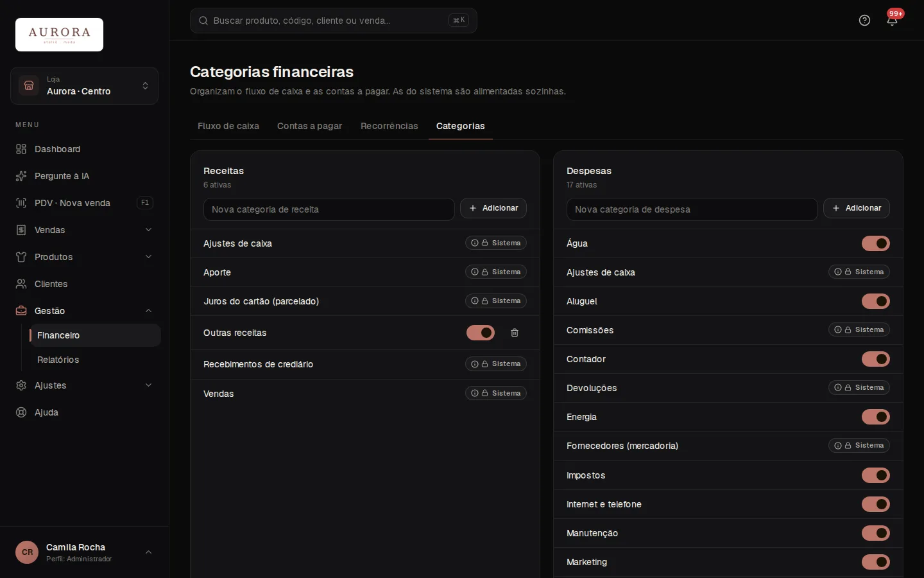Switch off the Energia category
The width and height of the screenshot is (924, 578).
(x=876, y=417)
